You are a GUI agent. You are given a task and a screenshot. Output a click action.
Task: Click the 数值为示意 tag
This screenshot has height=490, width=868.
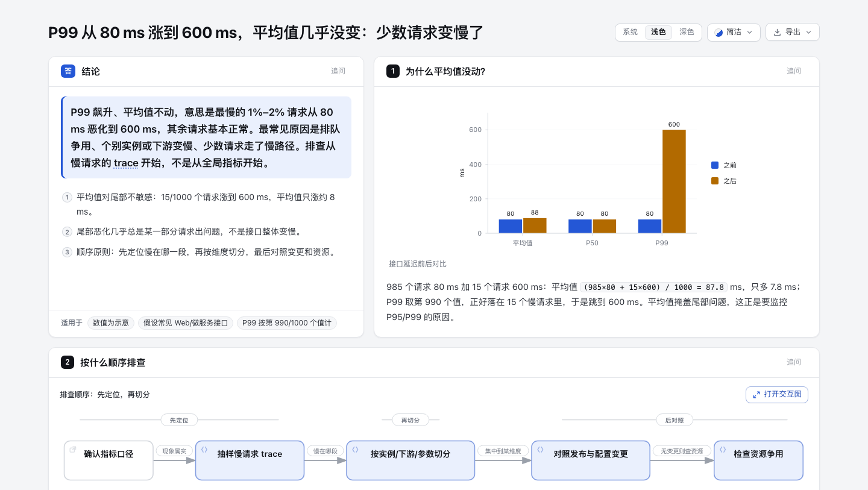[111, 323]
